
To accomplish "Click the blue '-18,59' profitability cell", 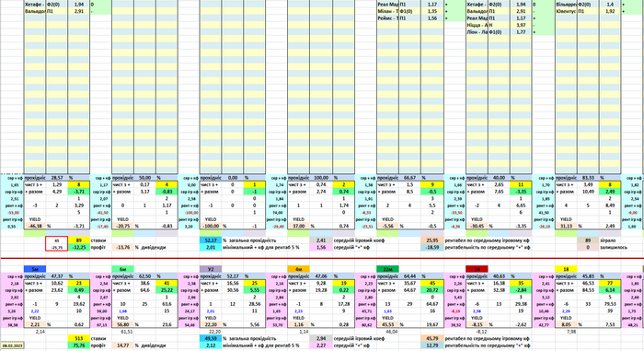I will [x=432, y=247].
